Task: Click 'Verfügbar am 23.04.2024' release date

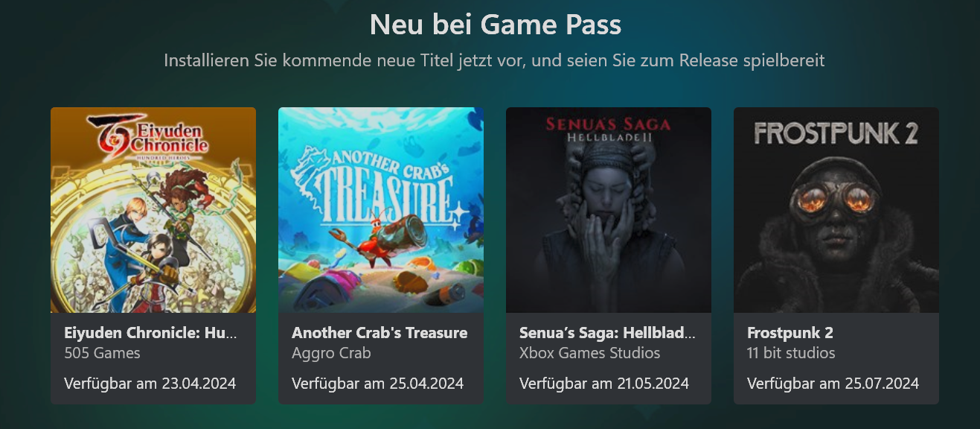Action: click(150, 384)
